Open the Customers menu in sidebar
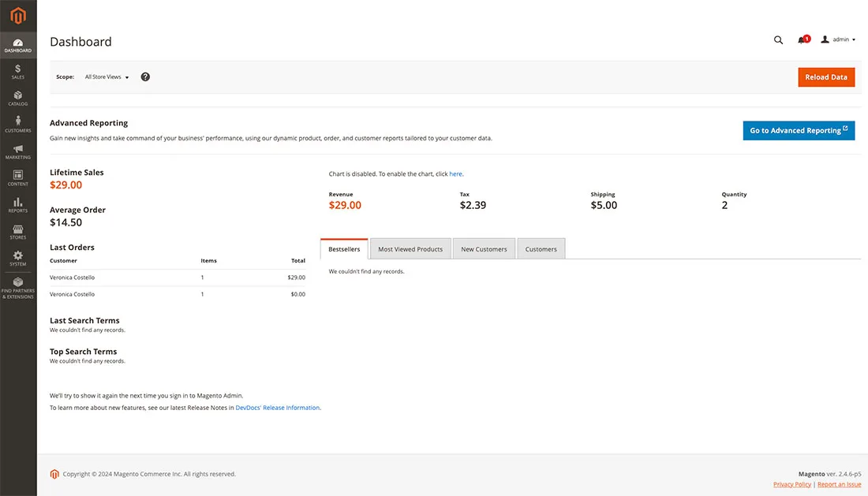This screenshot has width=868, height=496. [18, 125]
